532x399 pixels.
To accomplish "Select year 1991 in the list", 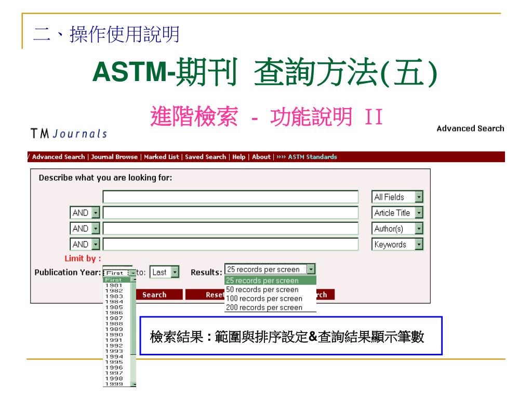I will pyautogui.click(x=117, y=340).
